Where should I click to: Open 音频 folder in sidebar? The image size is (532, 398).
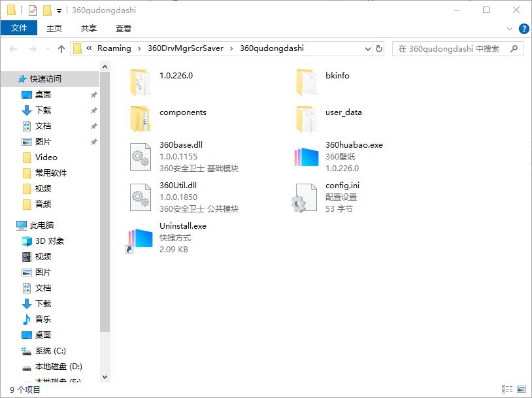click(37, 204)
